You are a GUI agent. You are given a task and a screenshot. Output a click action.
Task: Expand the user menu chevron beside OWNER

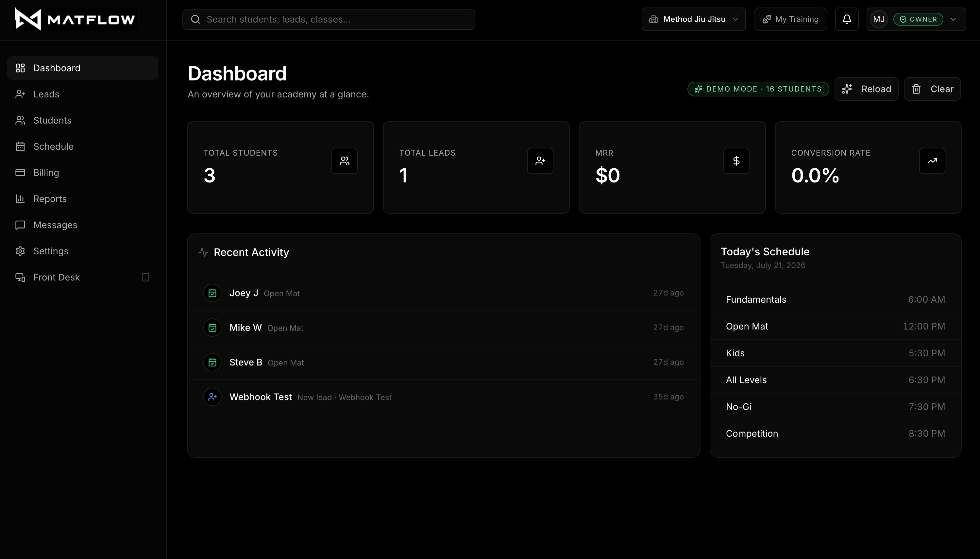pos(953,19)
